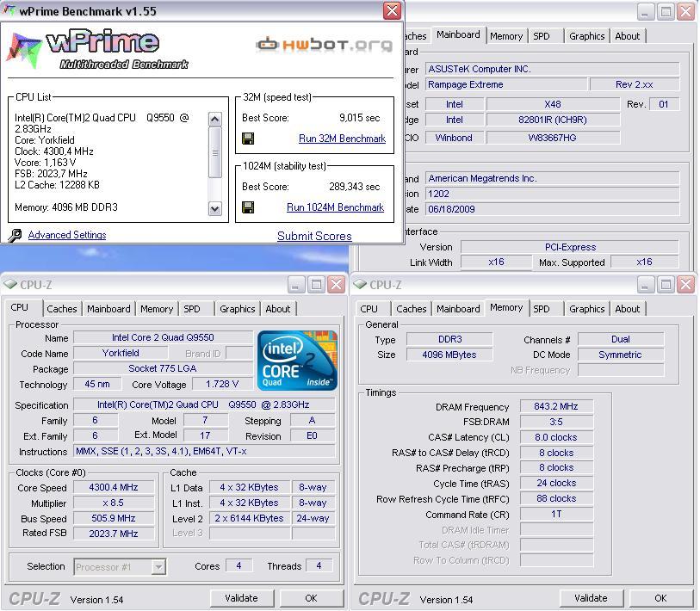Click the Level 2 cache value 2 x 6144 KBytes
Screen dimensions: 700x611
pos(249,518)
